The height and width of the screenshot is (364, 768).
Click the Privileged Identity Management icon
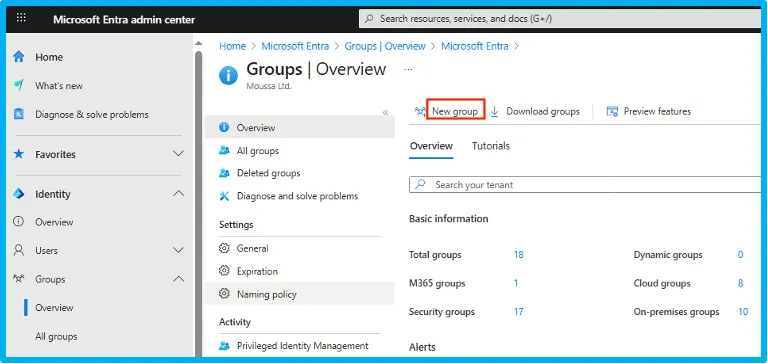pyautogui.click(x=224, y=346)
